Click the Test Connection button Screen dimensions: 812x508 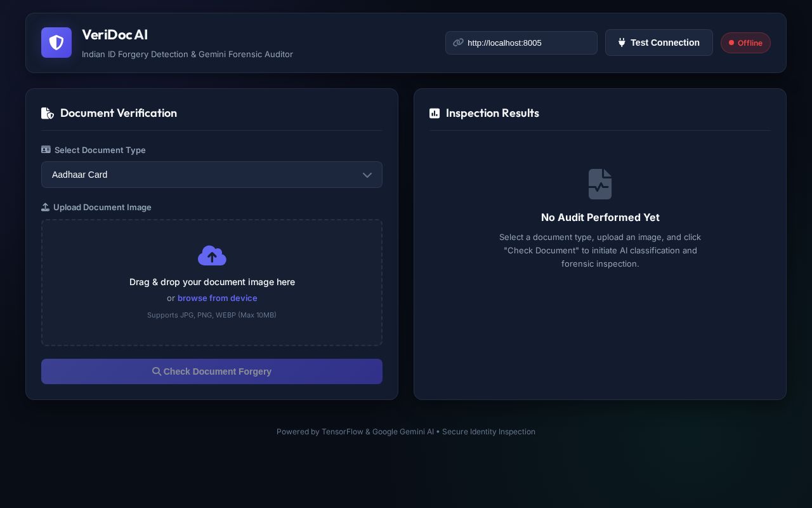pos(659,43)
